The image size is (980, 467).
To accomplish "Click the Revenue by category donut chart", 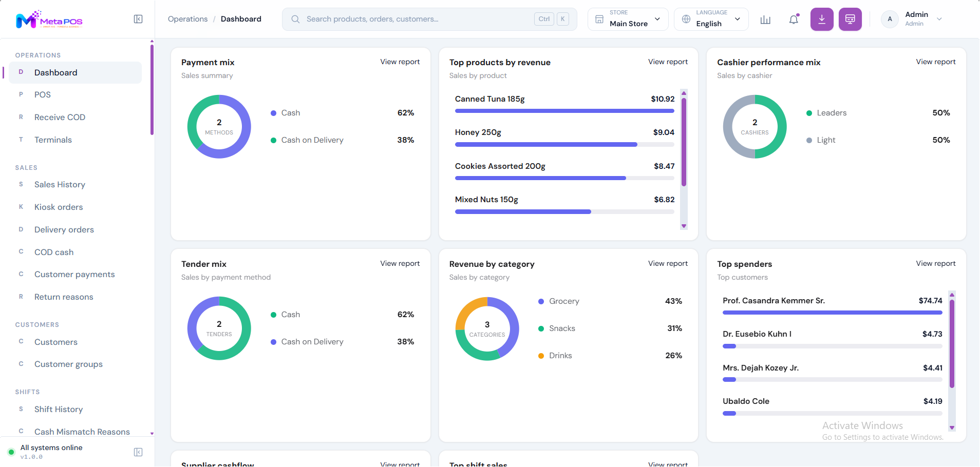I will [x=487, y=329].
